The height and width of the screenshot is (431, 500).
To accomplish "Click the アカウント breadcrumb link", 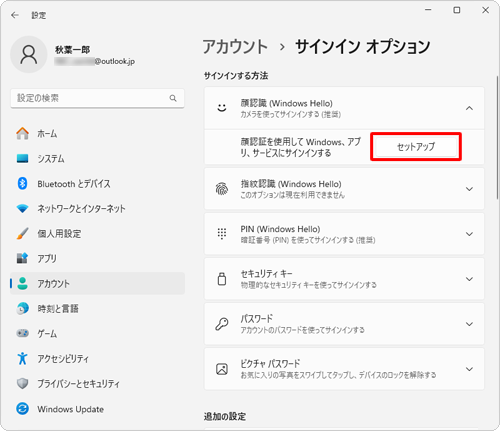I will coord(235,46).
